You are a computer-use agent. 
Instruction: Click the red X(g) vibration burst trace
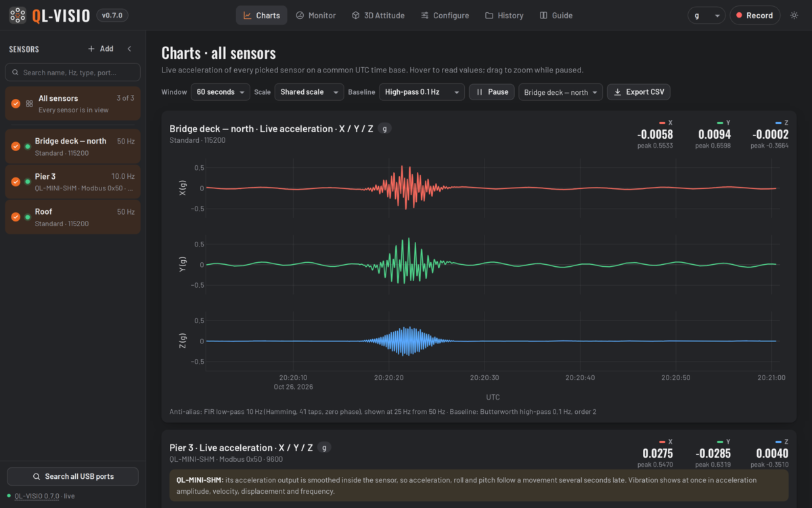(x=406, y=188)
